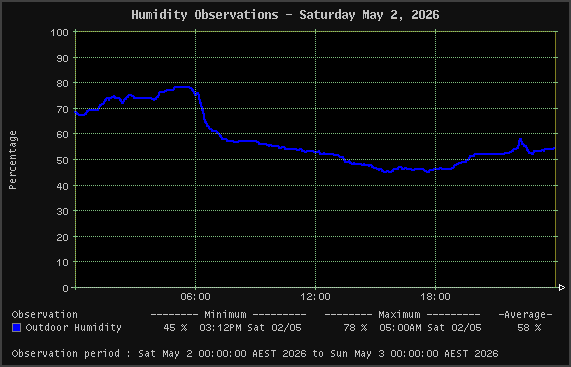The image size is (571, 367).
Task: Click the maximum time 05:00AM Sat 02/05
Action: [x=430, y=328]
